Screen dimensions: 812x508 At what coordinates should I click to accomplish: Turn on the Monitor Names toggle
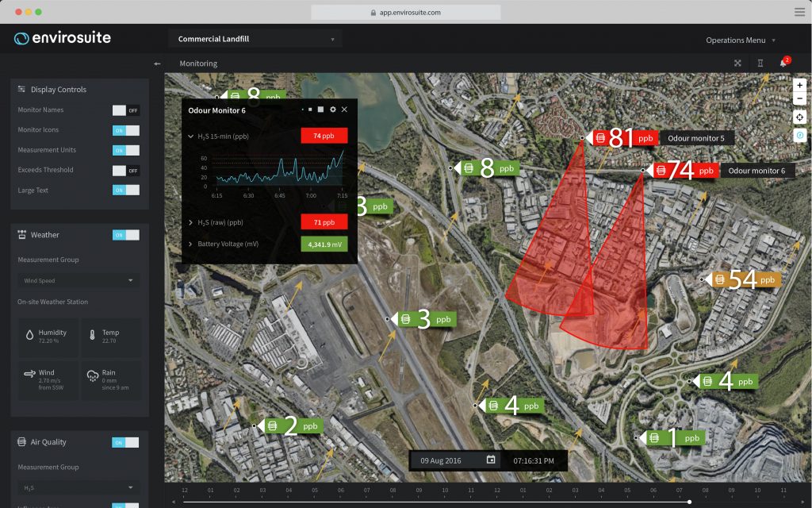pos(126,110)
